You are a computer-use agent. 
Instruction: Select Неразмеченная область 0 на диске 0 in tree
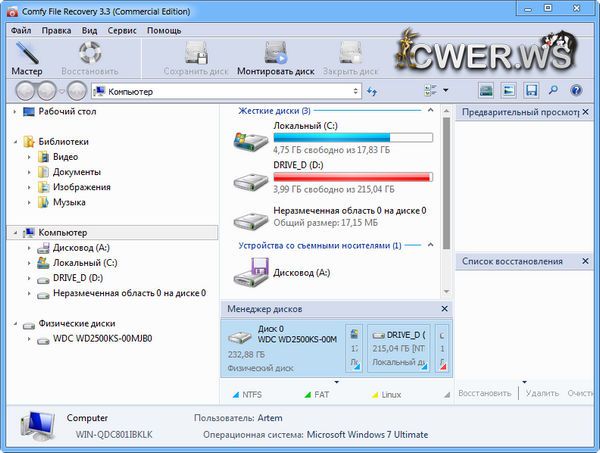click(x=129, y=293)
